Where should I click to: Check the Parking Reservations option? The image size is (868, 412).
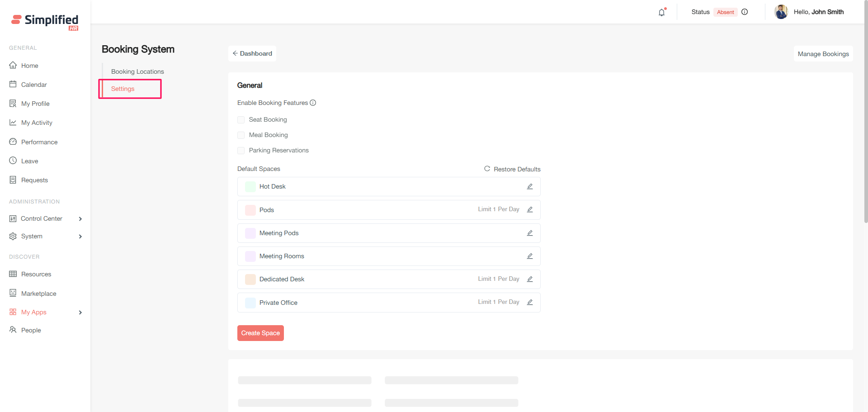(x=241, y=151)
